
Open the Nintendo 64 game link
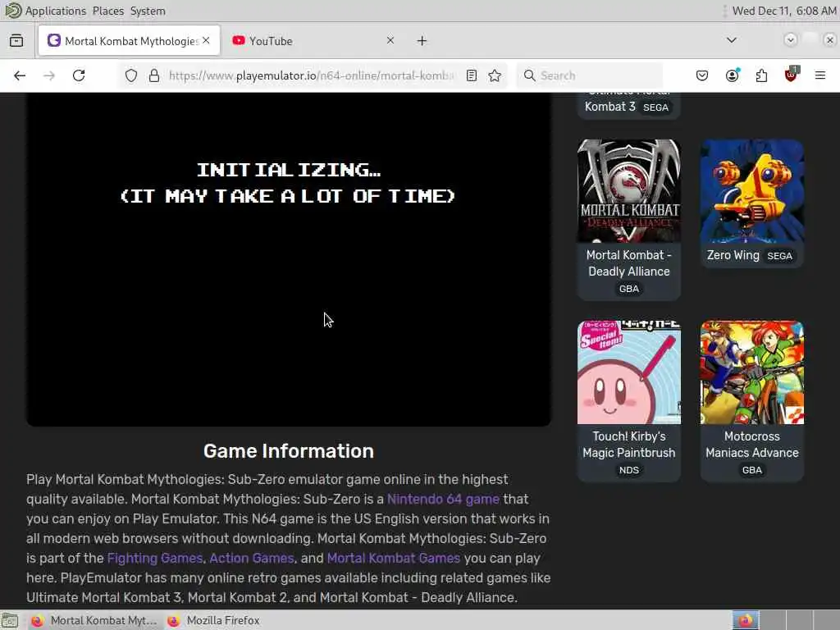pyautogui.click(x=443, y=500)
